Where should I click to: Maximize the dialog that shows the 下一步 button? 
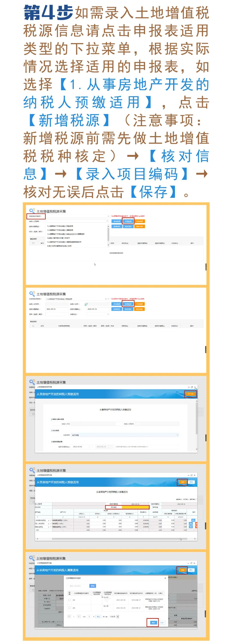[x=192, y=387]
